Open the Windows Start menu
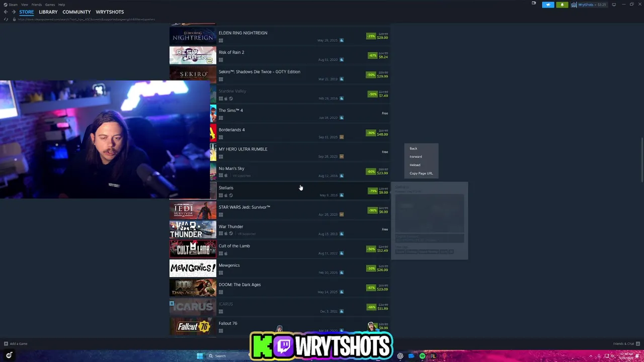Image resolution: width=644 pixels, height=362 pixels. pyautogui.click(x=200, y=356)
